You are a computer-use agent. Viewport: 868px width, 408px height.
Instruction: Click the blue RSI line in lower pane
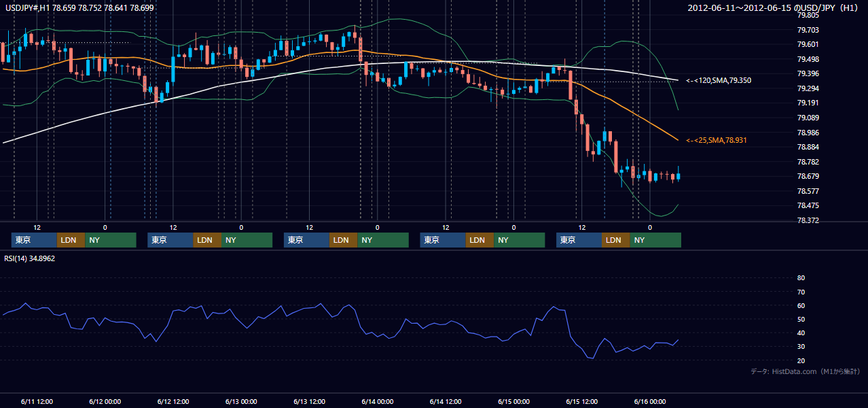[340, 311]
